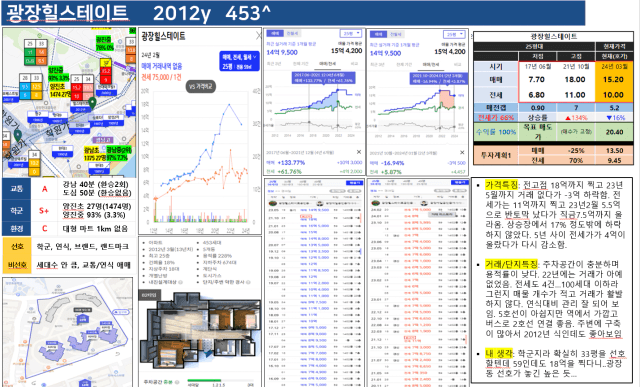Select 전월세 toggle in first chart panel
640x387 pixels.
pyautogui.click(x=292, y=33)
